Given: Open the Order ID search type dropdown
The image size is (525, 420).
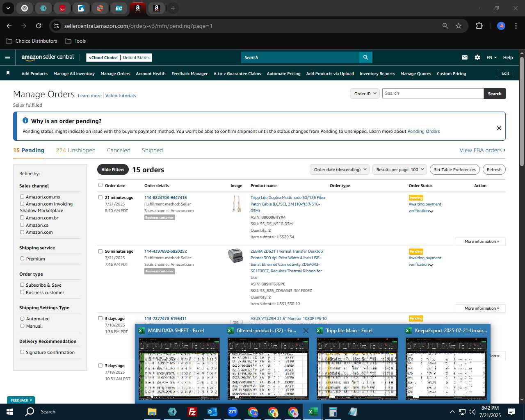Looking at the screenshot, I should tap(365, 94).
